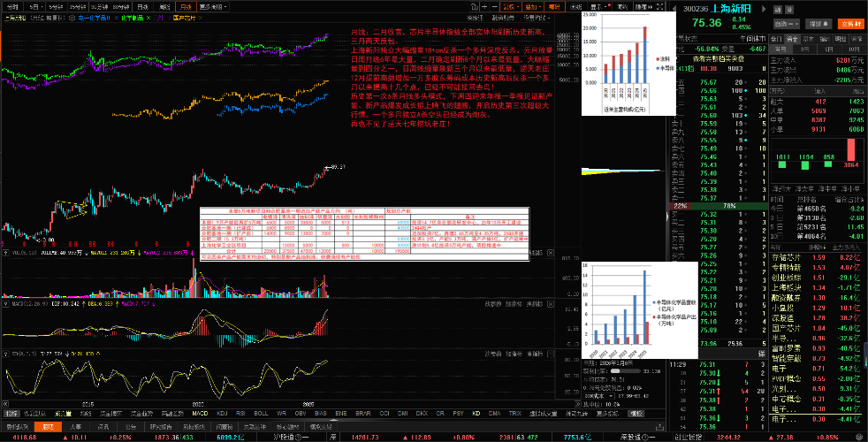Viewport: 868px width, 442px height.
Task: Open the 大事 events tab
Action: click(x=75, y=426)
